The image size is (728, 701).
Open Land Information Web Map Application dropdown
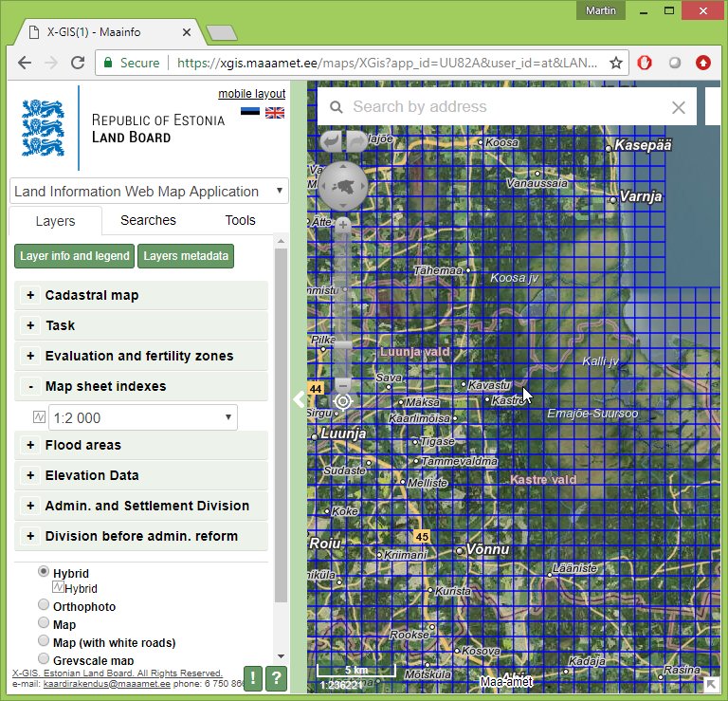[149, 191]
